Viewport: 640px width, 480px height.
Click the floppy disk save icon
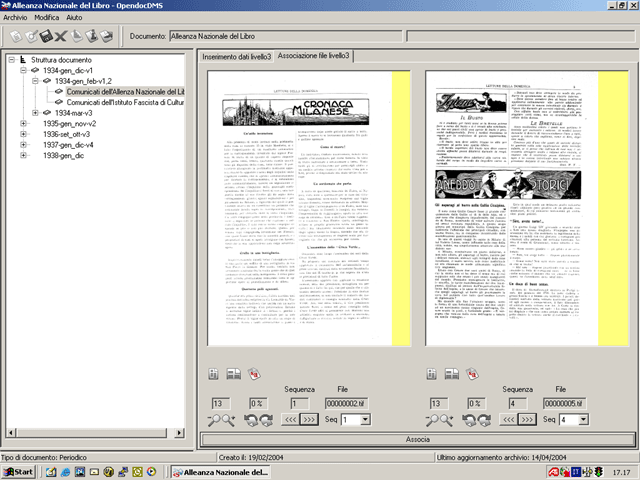[x=46, y=36]
